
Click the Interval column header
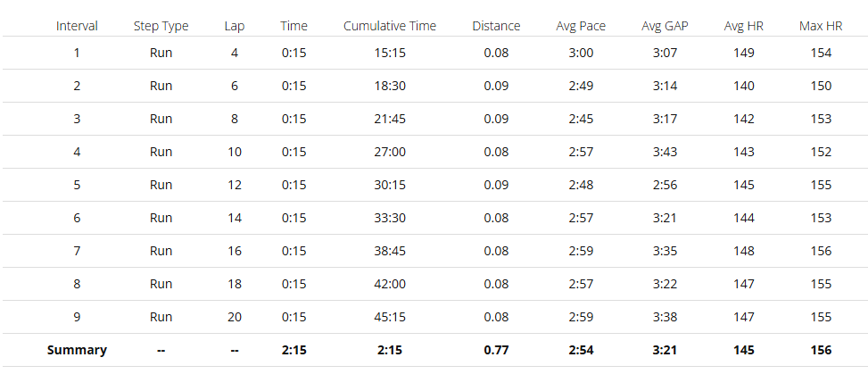click(77, 26)
